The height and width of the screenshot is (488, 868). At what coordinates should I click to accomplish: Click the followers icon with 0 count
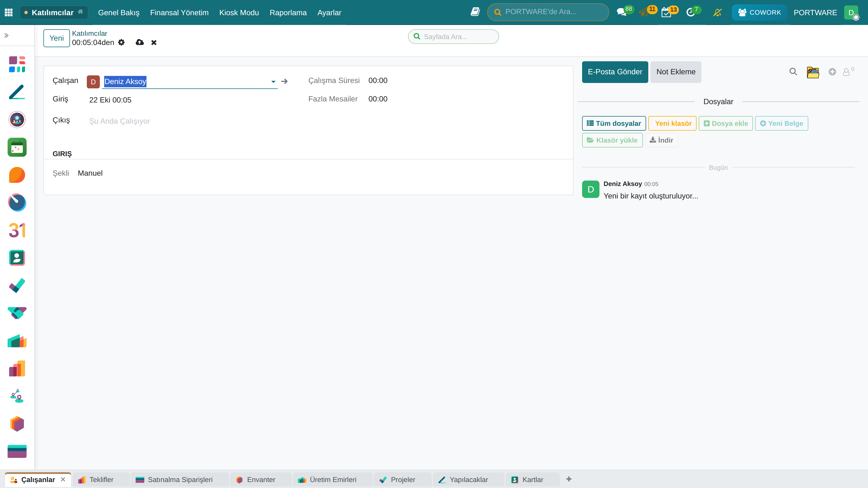[848, 71]
